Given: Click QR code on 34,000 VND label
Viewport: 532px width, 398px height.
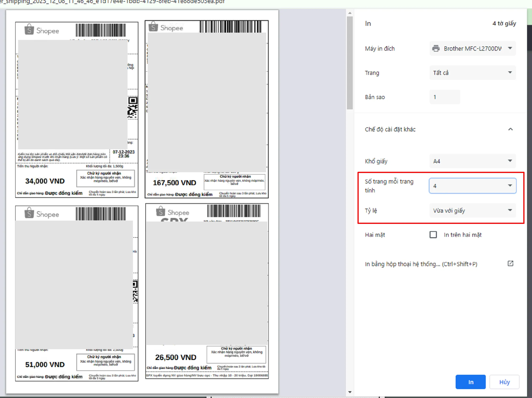Looking at the screenshot, I should pos(133,107).
